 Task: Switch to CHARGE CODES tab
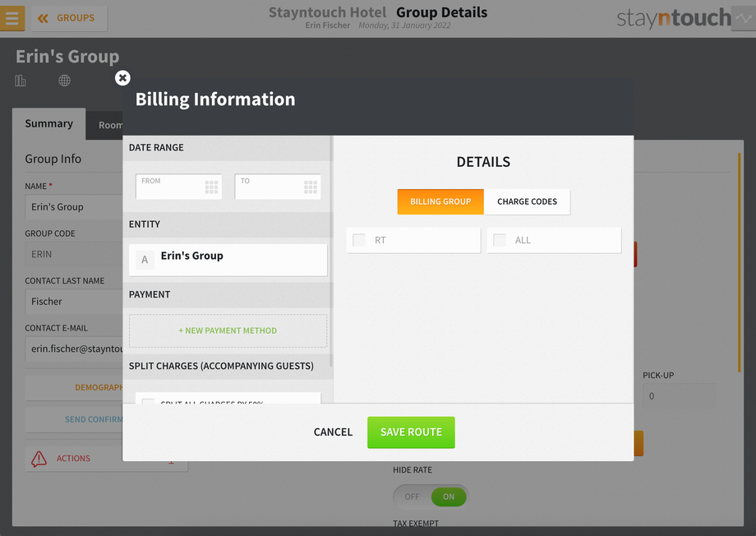527,201
